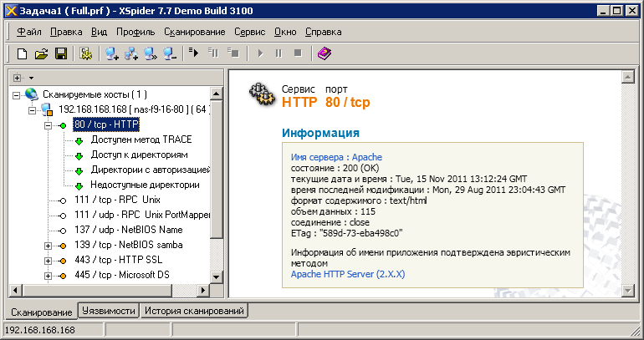Expand the 139 / tcp - NetBIOS samba node
The height and width of the screenshot is (340, 644).
point(48,246)
